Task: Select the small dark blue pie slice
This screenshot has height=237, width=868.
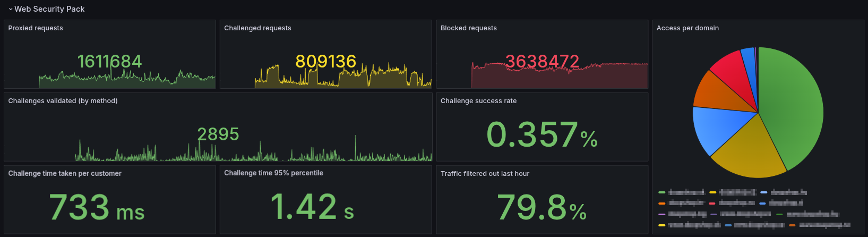Action: coord(749,58)
